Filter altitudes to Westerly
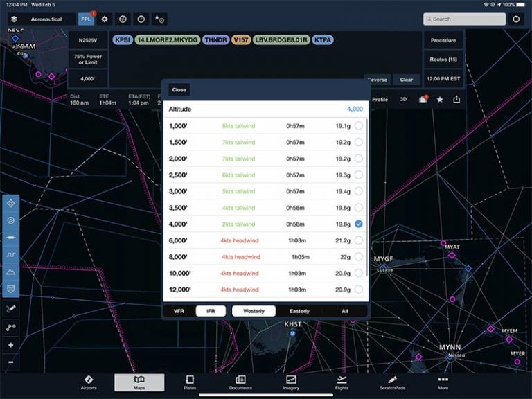 tap(254, 311)
